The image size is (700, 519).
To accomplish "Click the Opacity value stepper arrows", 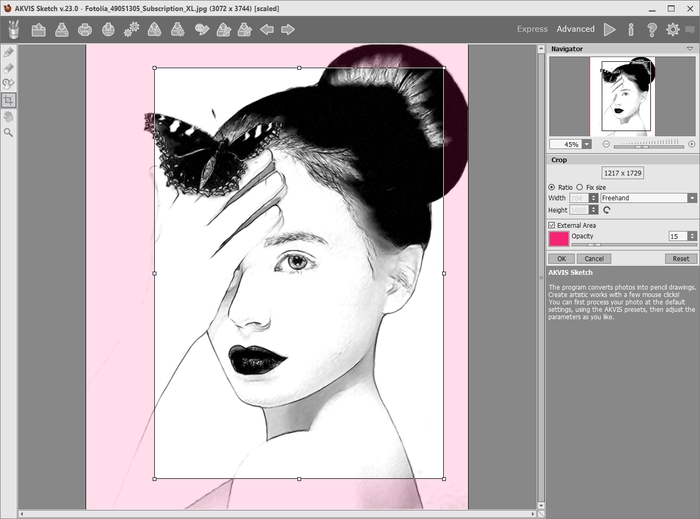I will pos(692,236).
